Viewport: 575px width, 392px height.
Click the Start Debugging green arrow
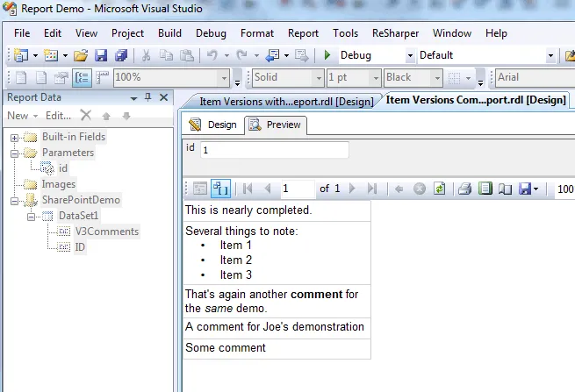(x=327, y=55)
